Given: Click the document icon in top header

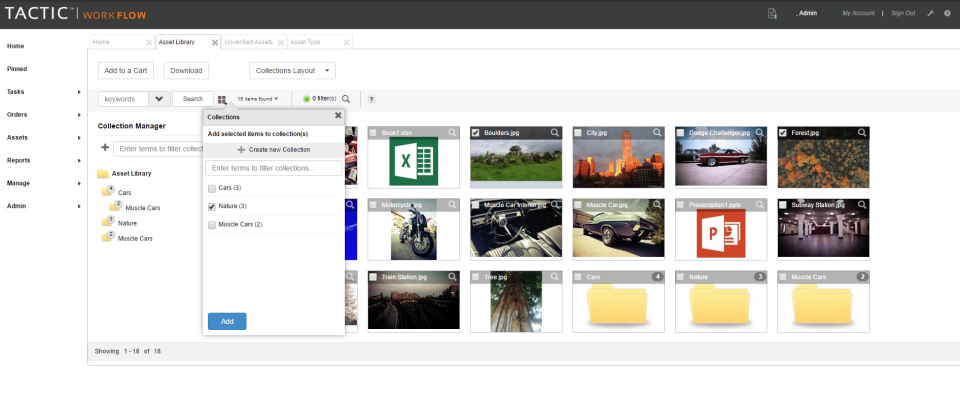Looking at the screenshot, I should click(772, 13).
